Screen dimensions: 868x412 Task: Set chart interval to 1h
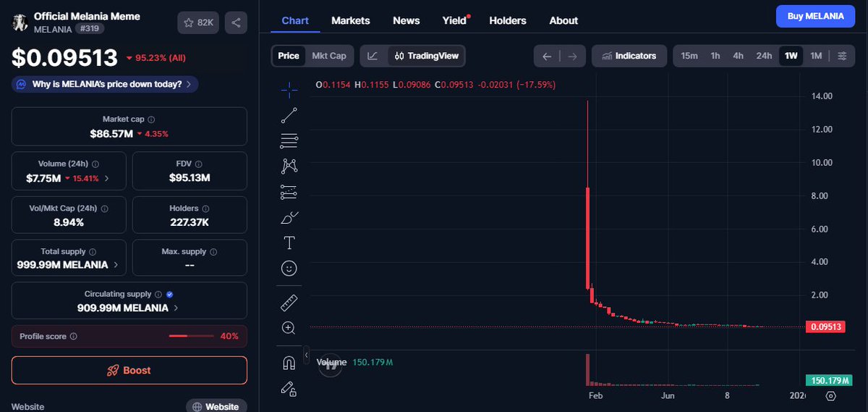[715, 56]
